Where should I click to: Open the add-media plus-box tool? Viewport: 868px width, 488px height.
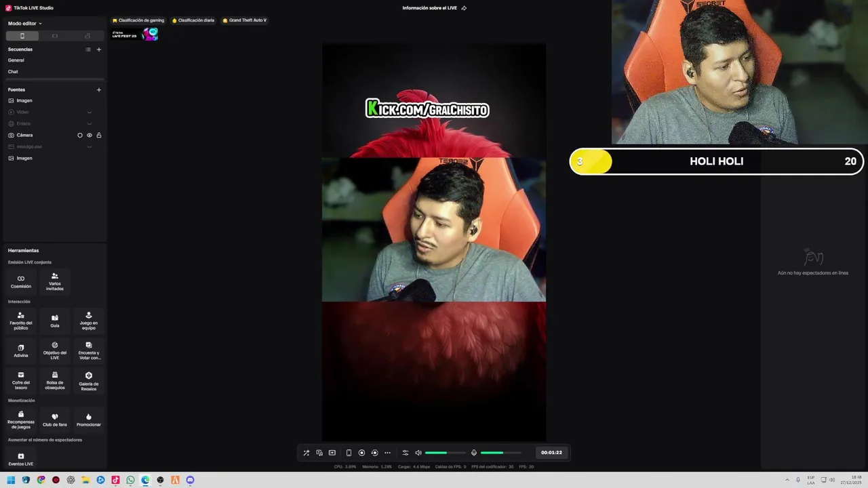pos(332,453)
